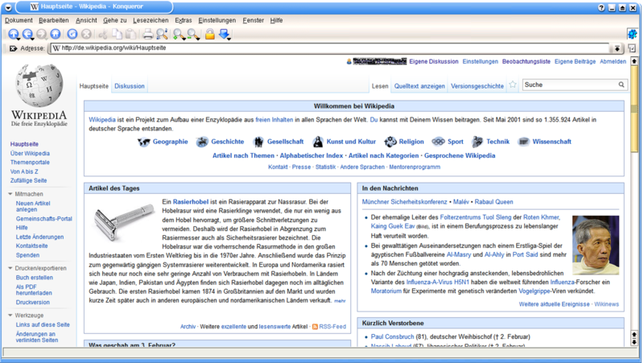The image size is (644, 363).
Task: Click the Go button right of address bar
Action: 632,48
